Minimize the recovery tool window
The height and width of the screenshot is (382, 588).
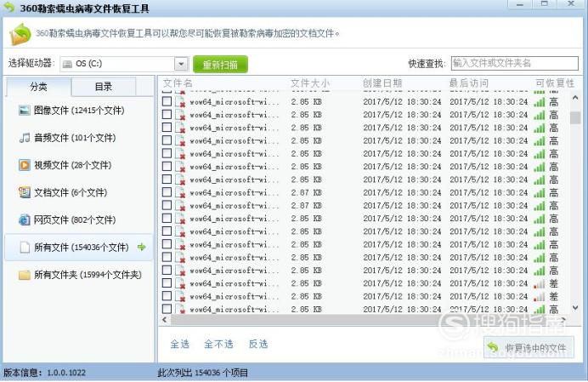(x=520, y=4)
